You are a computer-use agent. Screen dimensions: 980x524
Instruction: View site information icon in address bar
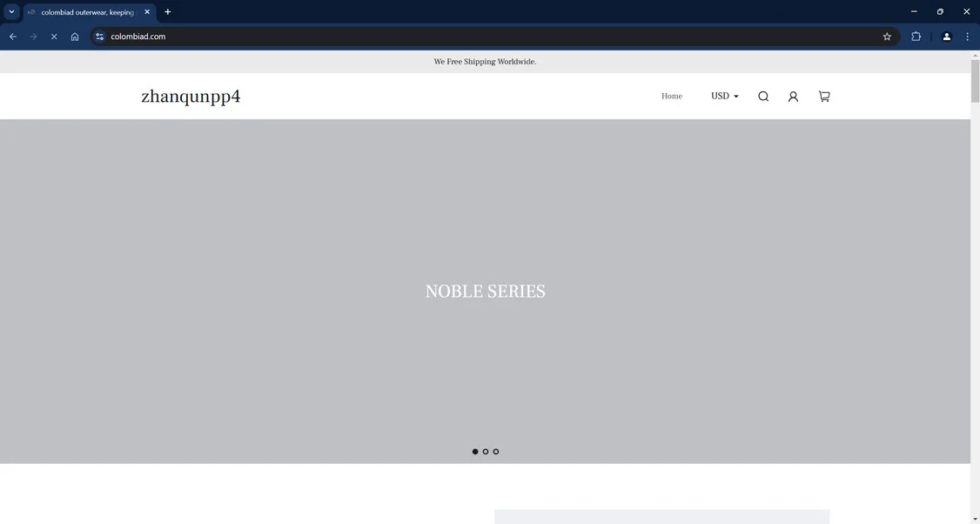(99, 37)
